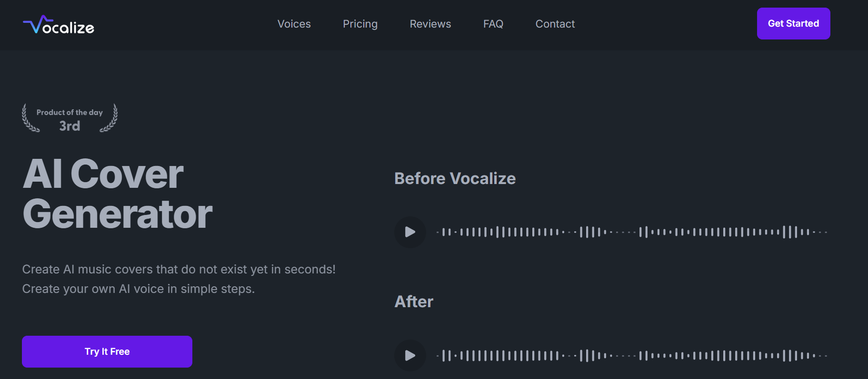This screenshot has height=379, width=868.
Task: Select Contact in the top navigation
Action: point(555,24)
